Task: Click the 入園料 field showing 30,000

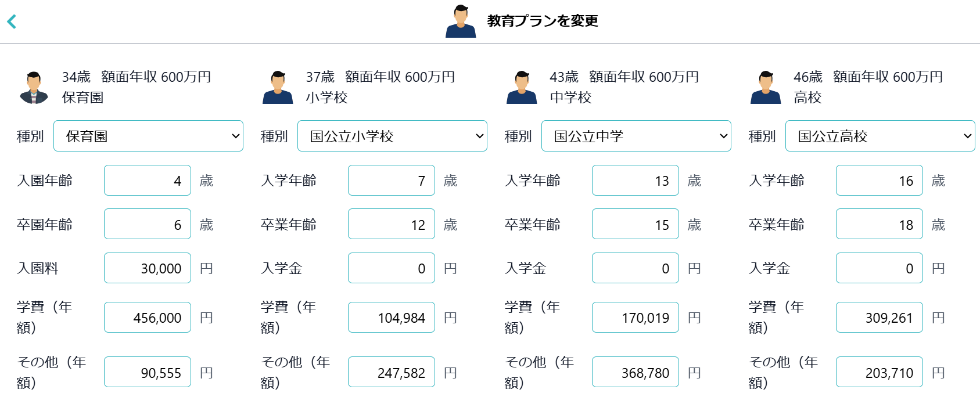Action: (147, 268)
